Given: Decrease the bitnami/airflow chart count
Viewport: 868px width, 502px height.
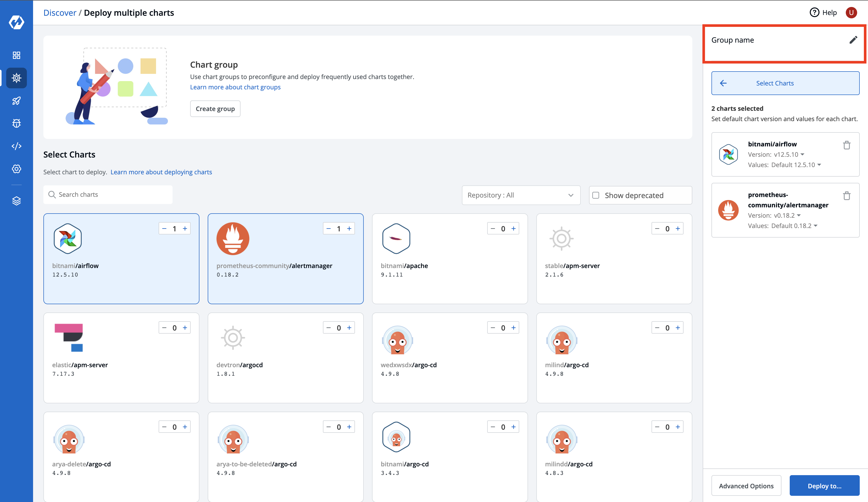Looking at the screenshot, I should pos(164,229).
